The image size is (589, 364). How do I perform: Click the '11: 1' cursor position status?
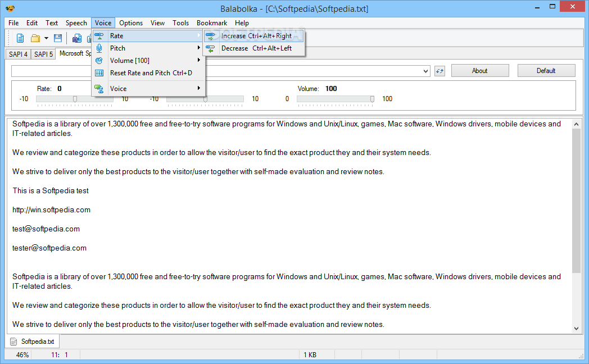(x=60, y=354)
